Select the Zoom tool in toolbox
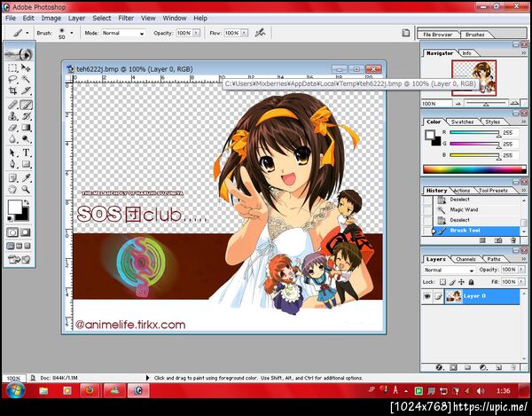Image resolution: width=532 pixels, height=416 pixels. (x=26, y=189)
